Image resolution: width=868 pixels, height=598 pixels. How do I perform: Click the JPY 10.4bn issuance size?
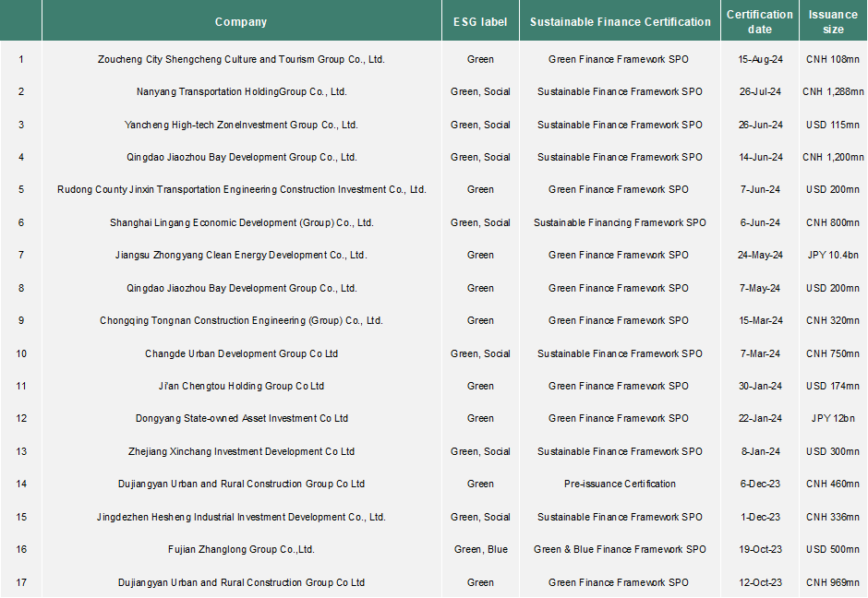click(x=833, y=255)
